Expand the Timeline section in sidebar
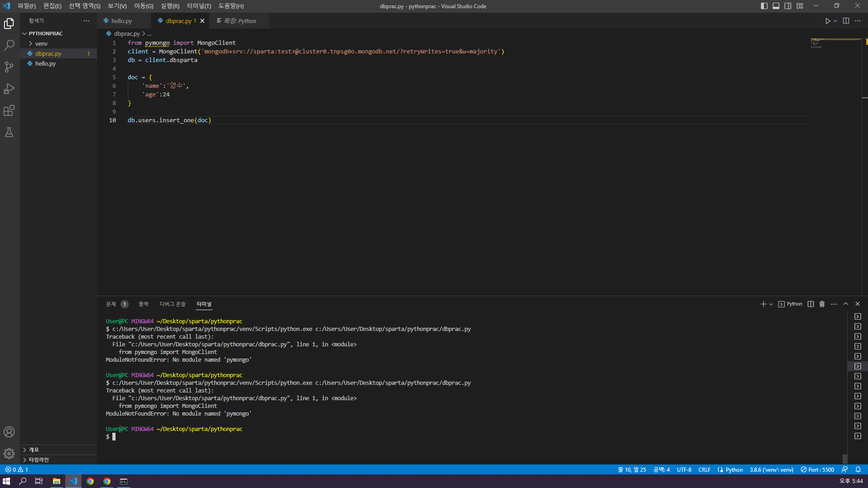Screen dimensions: 868x488 pos(58,459)
